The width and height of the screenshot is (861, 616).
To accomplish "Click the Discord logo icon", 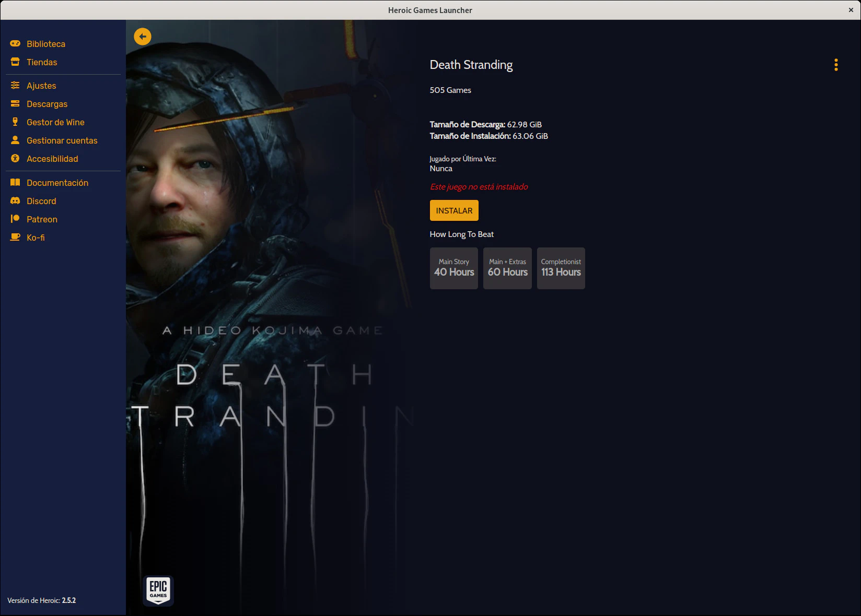I will [15, 201].
